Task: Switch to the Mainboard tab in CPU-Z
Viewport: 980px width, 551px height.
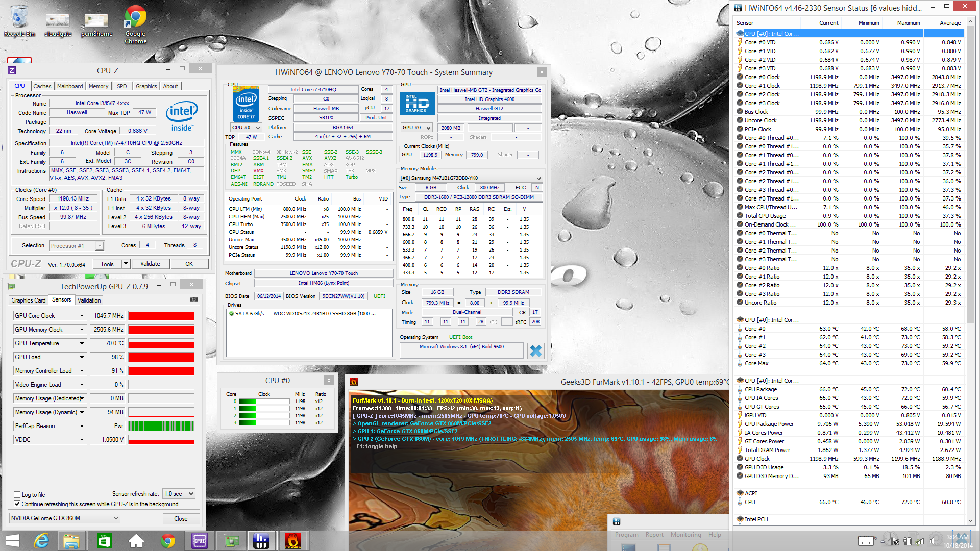Action: click(x=70, y=86)
